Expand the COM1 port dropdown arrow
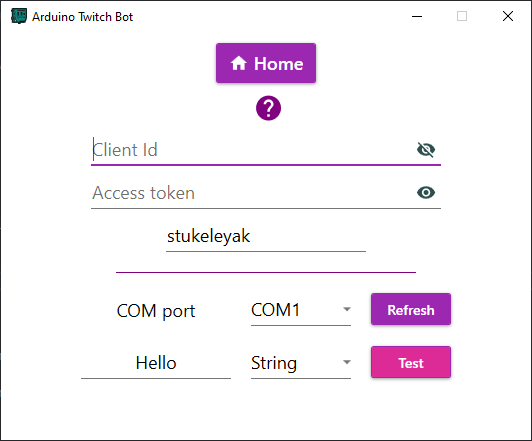 pos(346,309)
